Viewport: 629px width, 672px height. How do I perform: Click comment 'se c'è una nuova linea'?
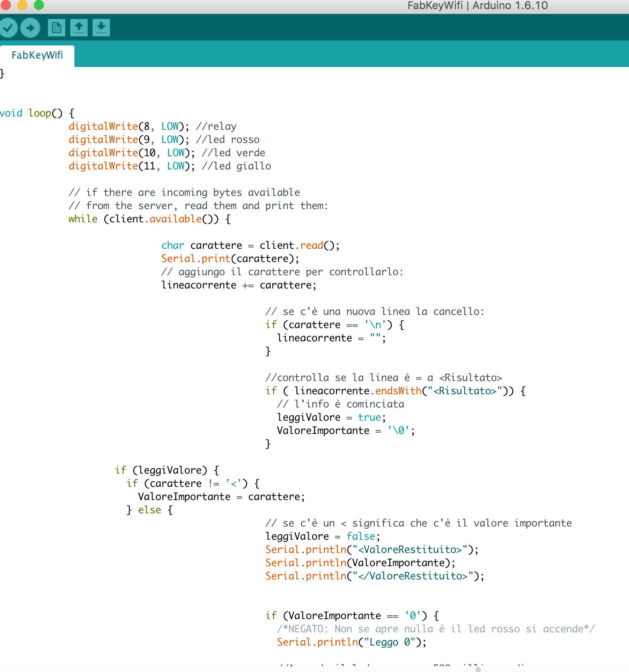pos(374,312)
